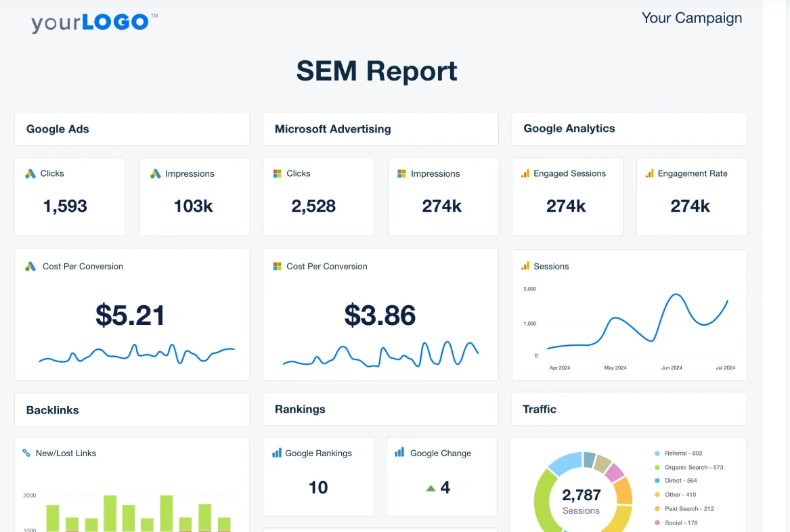The width and height of the screenshot is (790, 532).
Task: Click the chain link icon beside New/Lost Links
Action: [26, 453]
